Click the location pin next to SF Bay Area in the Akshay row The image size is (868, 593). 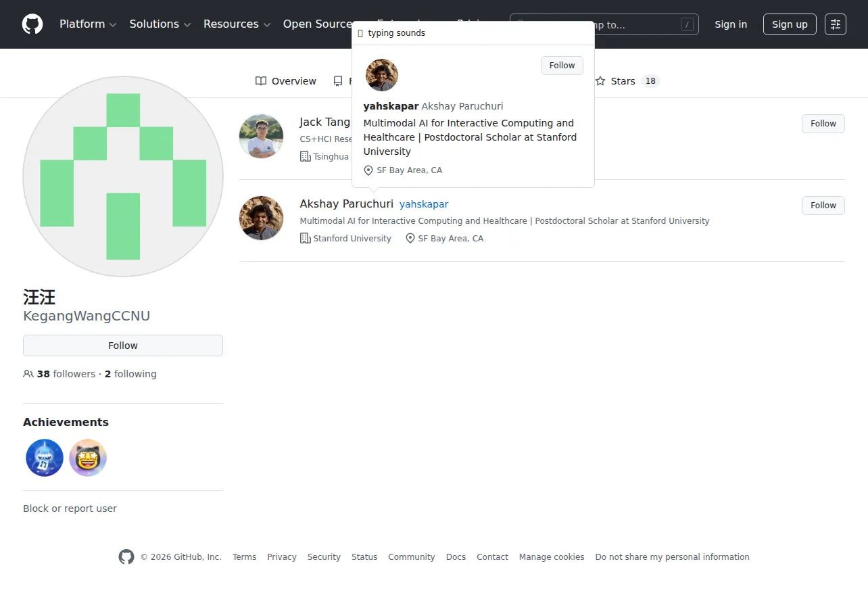pyautogui.click(x=410, y=238)
